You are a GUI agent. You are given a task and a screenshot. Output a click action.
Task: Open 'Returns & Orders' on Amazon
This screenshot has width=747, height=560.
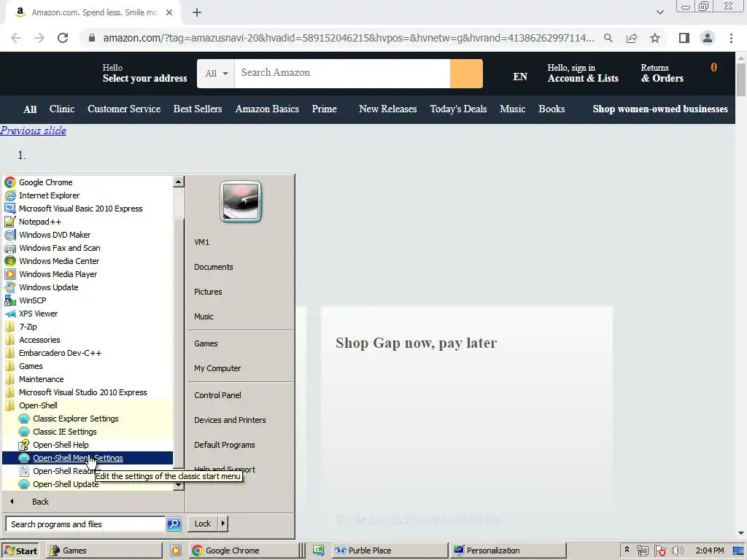point(662,74)
